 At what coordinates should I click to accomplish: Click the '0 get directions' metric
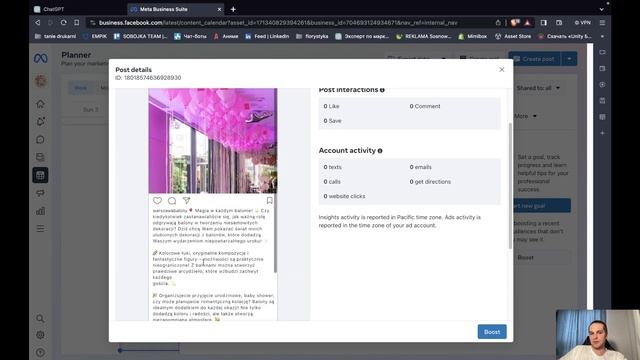point(430,182)
